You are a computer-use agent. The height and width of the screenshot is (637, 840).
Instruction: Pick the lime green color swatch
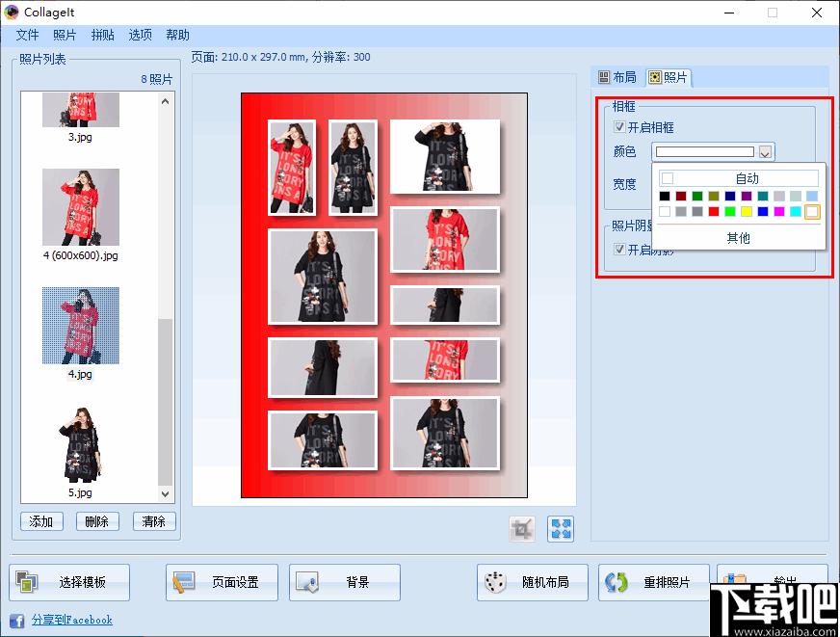coord(730,212)
